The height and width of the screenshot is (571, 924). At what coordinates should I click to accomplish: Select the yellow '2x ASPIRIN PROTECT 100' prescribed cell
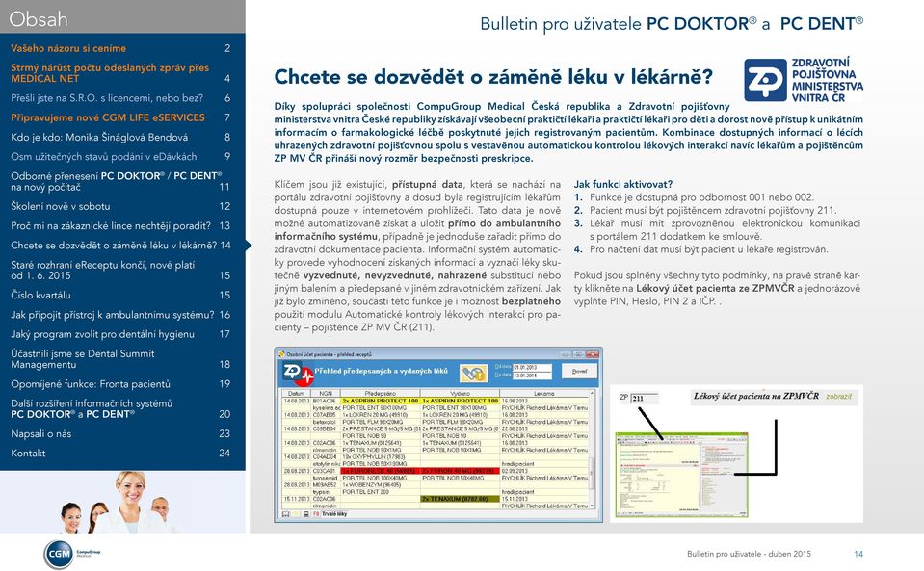tap(380, 401)
